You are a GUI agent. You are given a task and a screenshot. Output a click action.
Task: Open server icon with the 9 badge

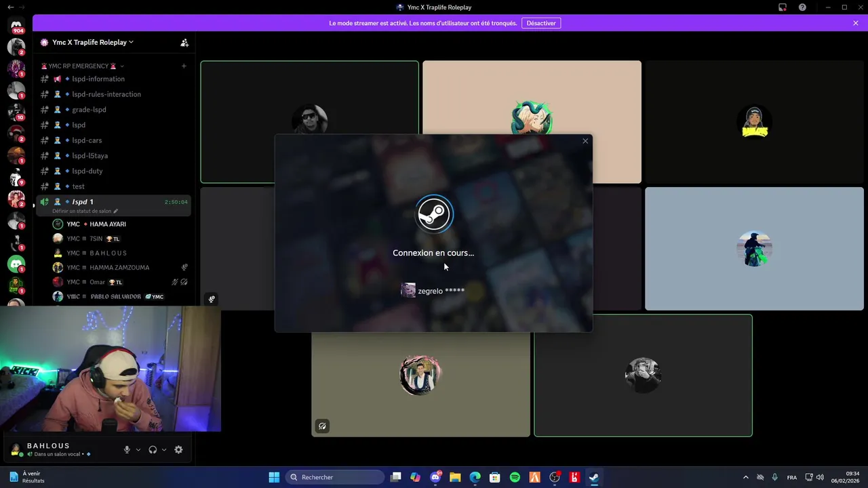17,177
